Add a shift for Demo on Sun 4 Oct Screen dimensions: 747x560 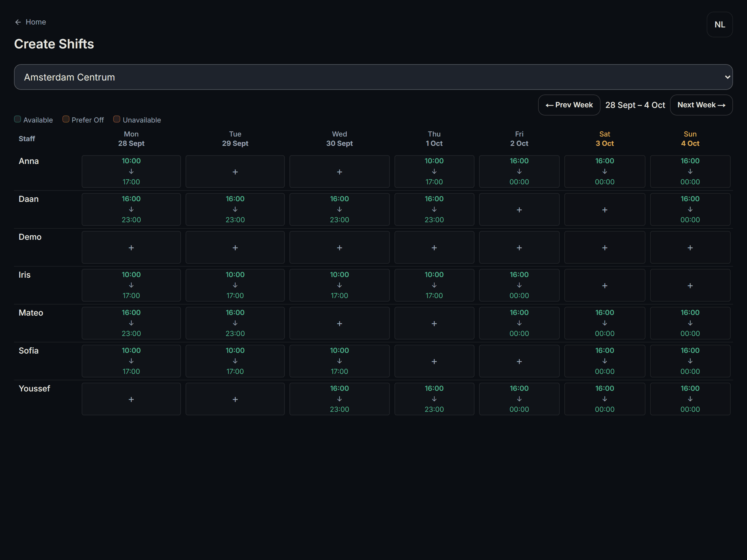pos(690,247)
